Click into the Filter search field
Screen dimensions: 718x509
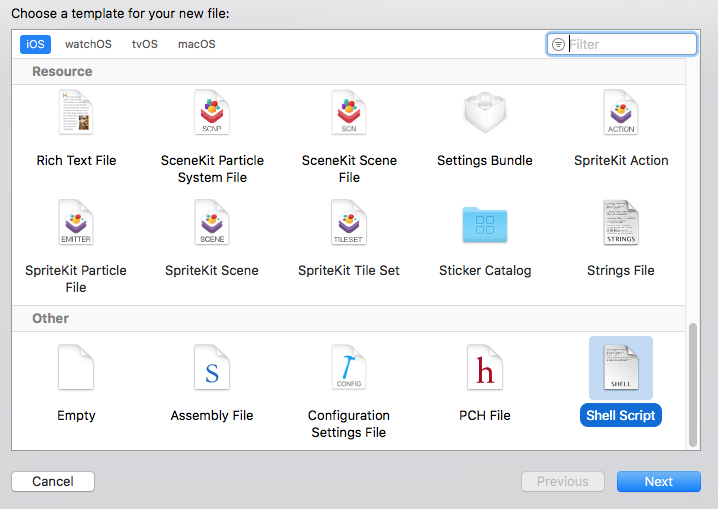[630, 44]
